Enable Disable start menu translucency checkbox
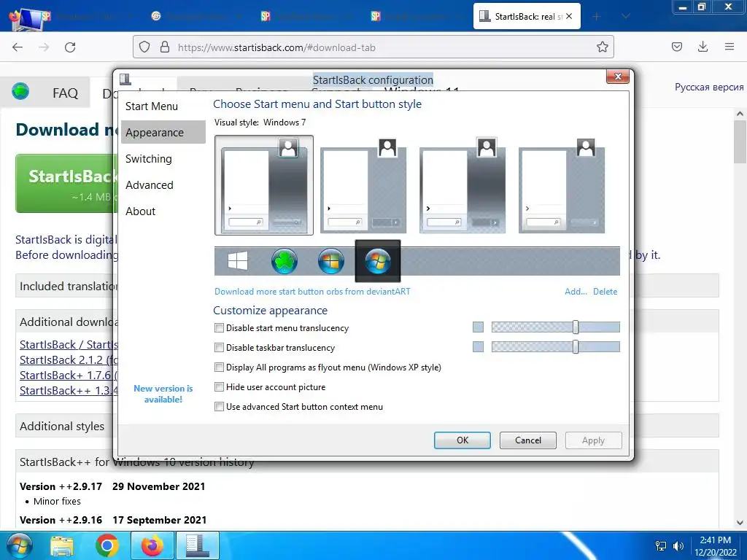The image size is (747, 560). click(219, 327)
